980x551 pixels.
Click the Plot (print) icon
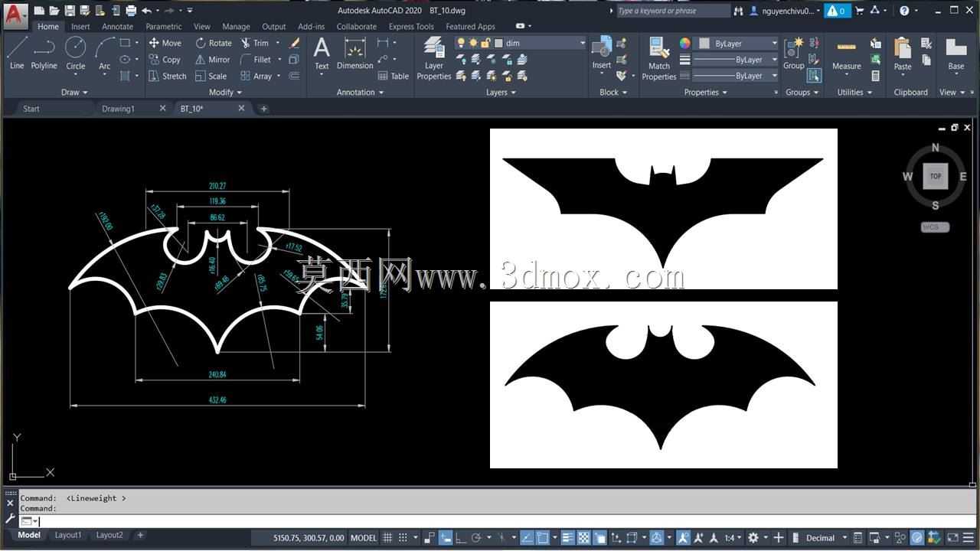tap(131, 11)
